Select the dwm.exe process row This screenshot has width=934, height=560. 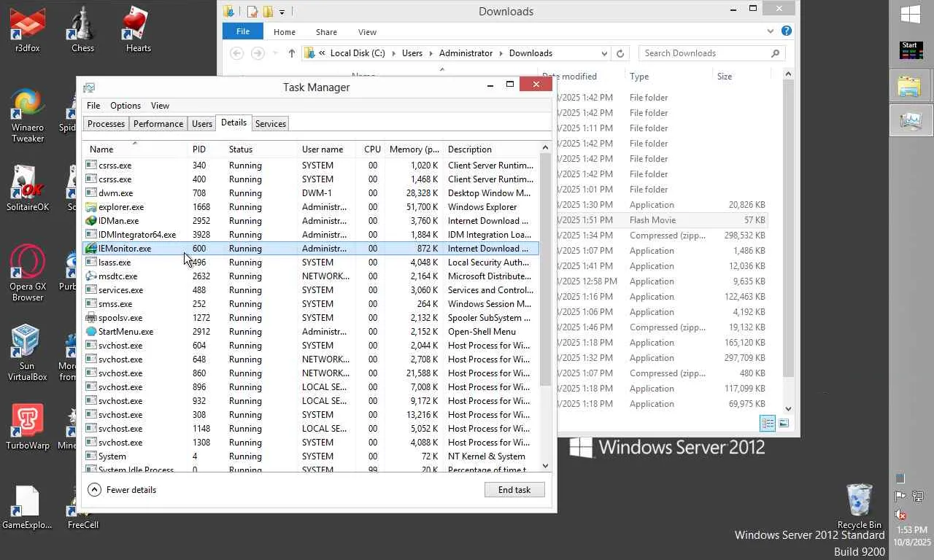click(x=311, y=193)
